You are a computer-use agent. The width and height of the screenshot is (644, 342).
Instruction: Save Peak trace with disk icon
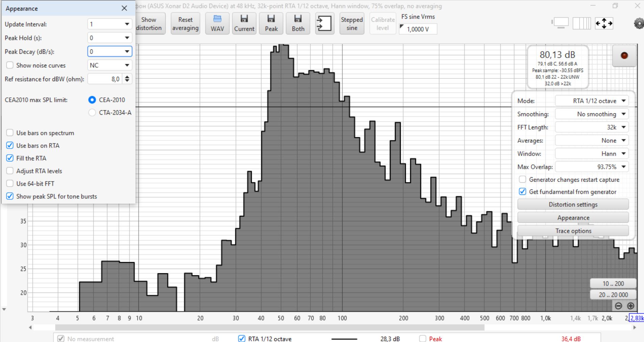[271, 23]
